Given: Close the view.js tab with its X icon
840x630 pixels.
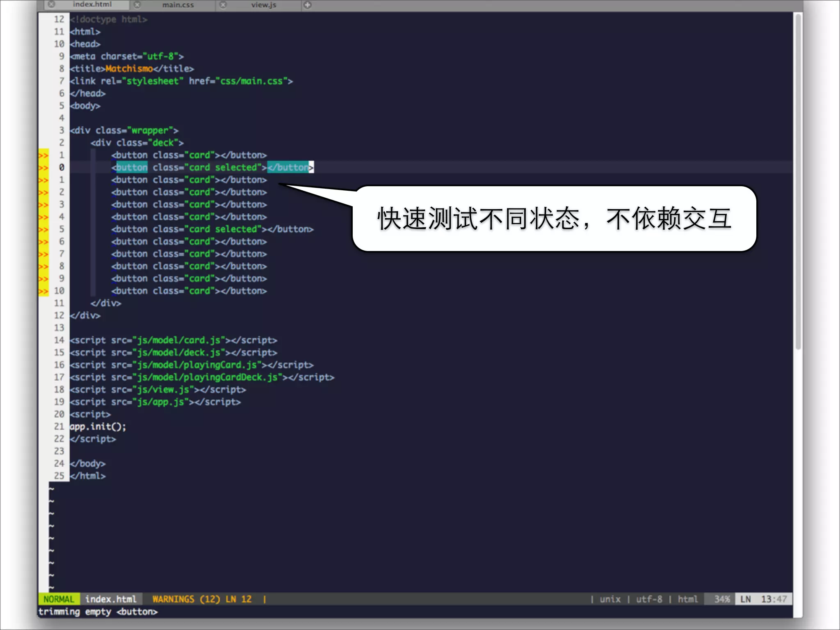Looking at the screenshot, I should pos(223,5).
